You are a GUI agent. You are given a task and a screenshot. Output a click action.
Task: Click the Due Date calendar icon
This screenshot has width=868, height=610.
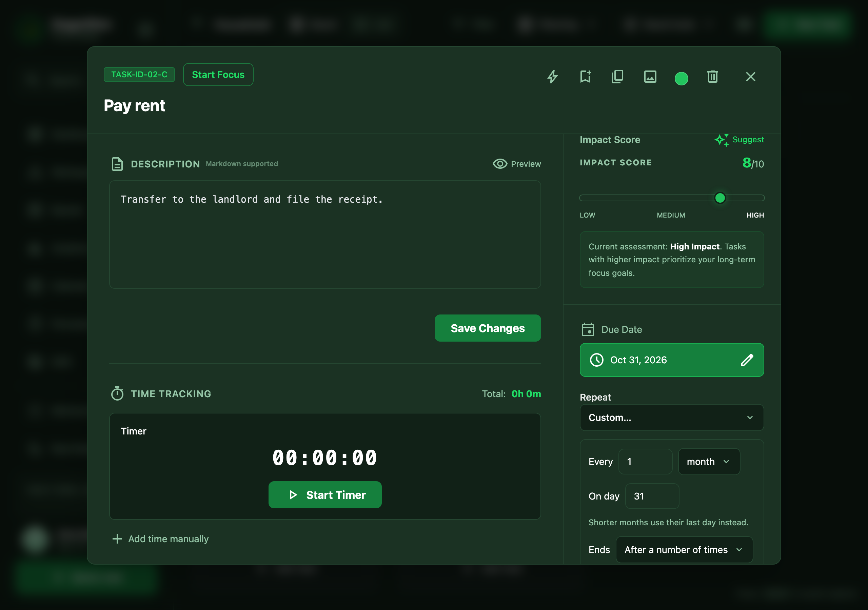(588, 329)
